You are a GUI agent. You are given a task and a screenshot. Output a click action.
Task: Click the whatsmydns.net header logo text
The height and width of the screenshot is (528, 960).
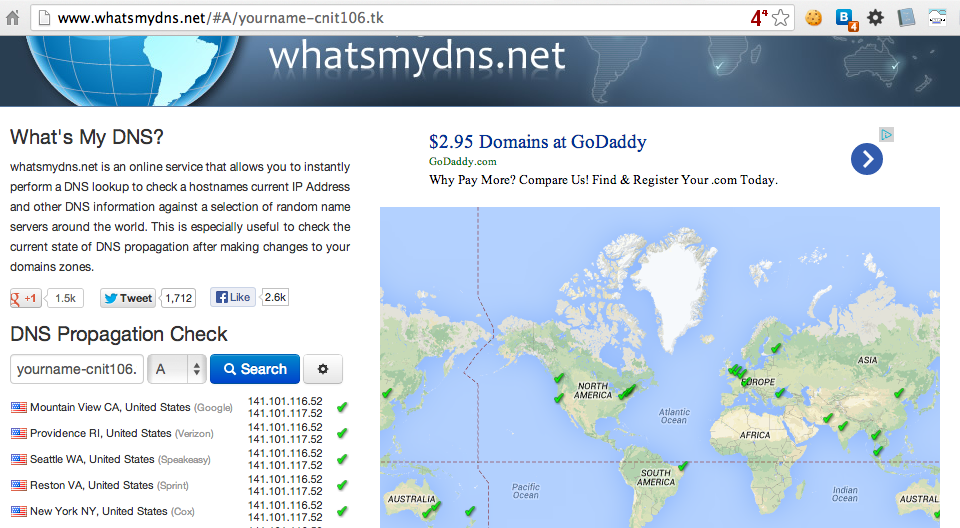coord(417,56)
